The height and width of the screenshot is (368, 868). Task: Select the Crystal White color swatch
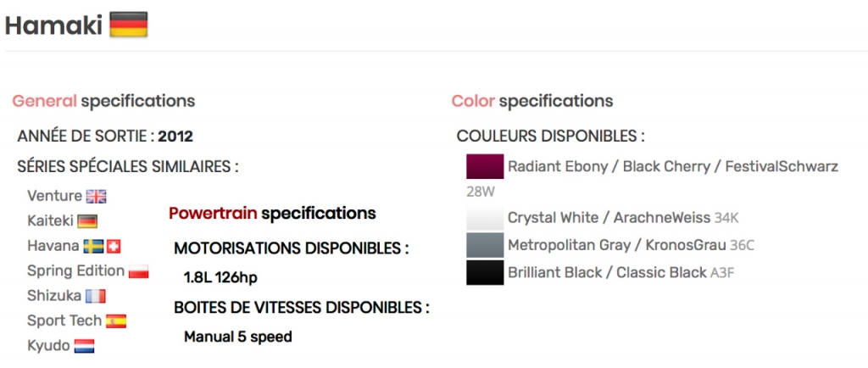[485, 218]
